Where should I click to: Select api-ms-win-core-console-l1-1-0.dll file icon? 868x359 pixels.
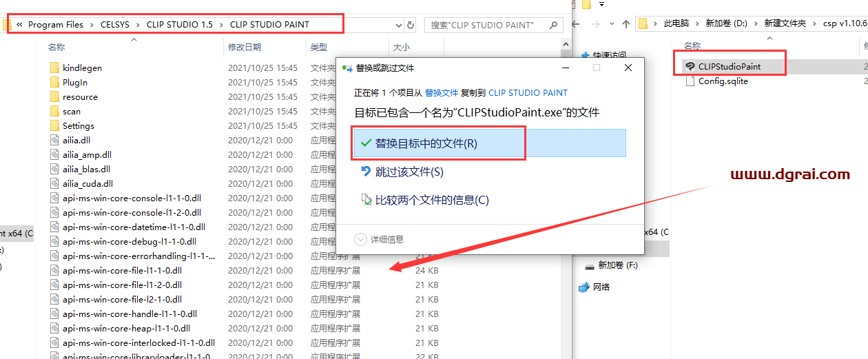point(55,198)
